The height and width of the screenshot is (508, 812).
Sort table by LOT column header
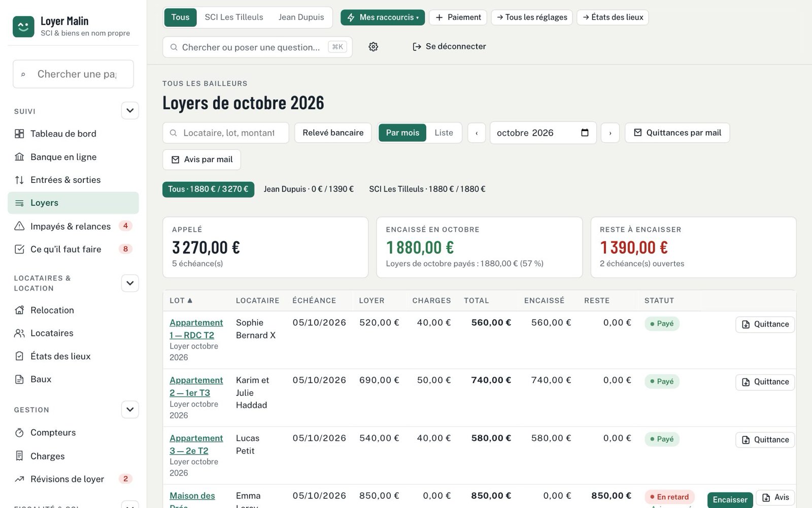click(x=181, y=301)
